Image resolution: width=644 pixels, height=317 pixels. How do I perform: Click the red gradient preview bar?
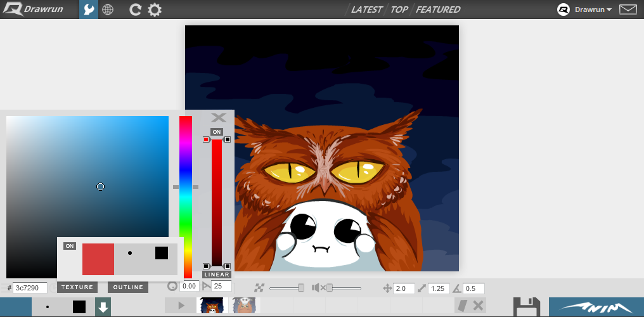point(216,203)
